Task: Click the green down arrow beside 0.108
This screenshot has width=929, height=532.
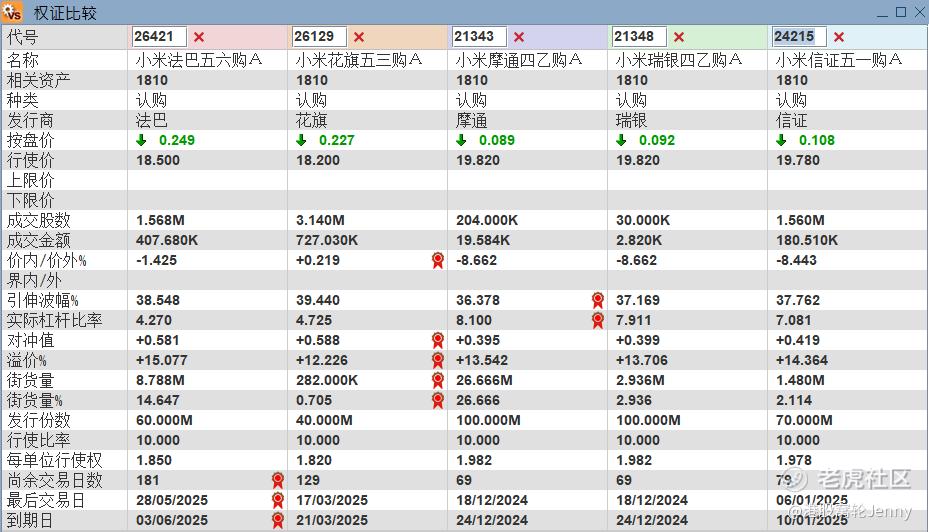Action: (x=781, y=140)
